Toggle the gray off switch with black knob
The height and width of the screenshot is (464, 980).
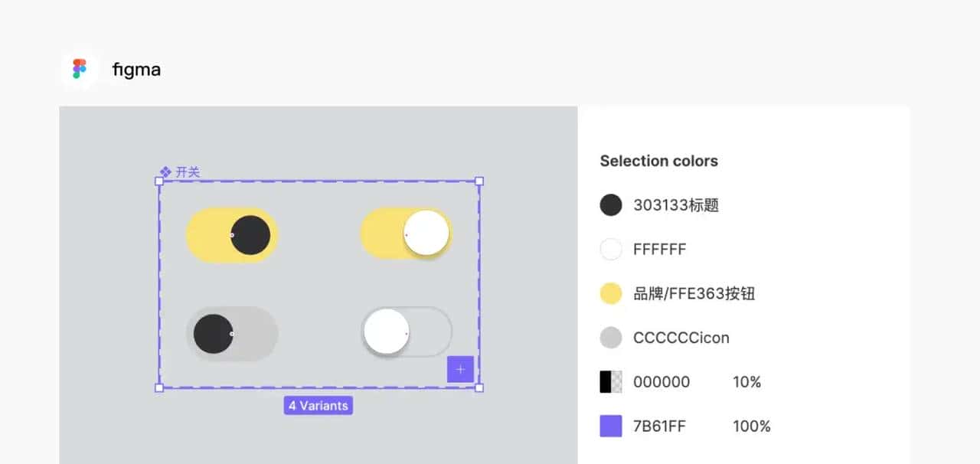[x=231, y=333]
